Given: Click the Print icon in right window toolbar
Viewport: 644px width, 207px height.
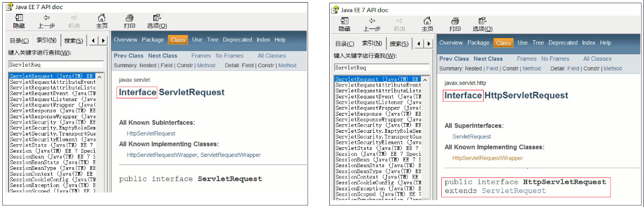Looking at the screenshot, I should click(x=455, y=20).
